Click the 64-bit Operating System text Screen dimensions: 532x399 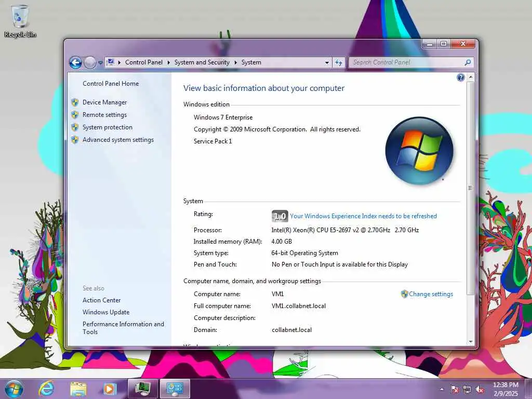(x=304, y=253)
